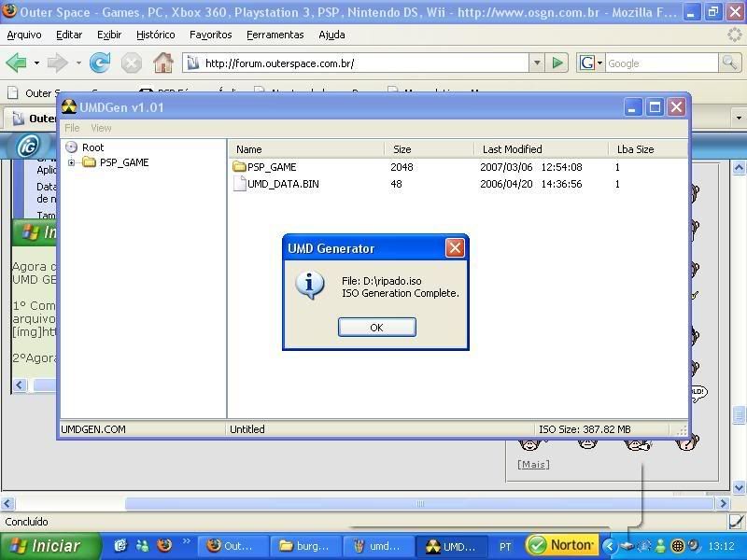Select the Root disc node in the tree

92,147
